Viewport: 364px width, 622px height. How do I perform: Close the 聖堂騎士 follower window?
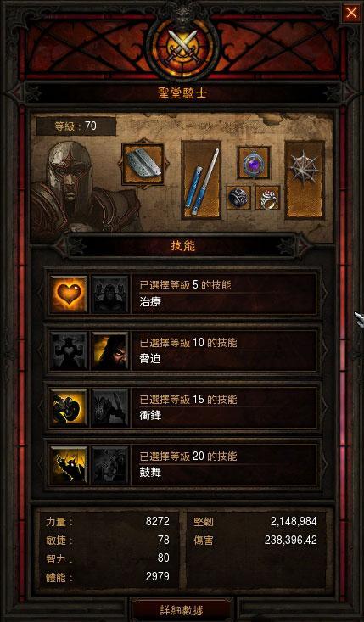(x=351, y=14)
